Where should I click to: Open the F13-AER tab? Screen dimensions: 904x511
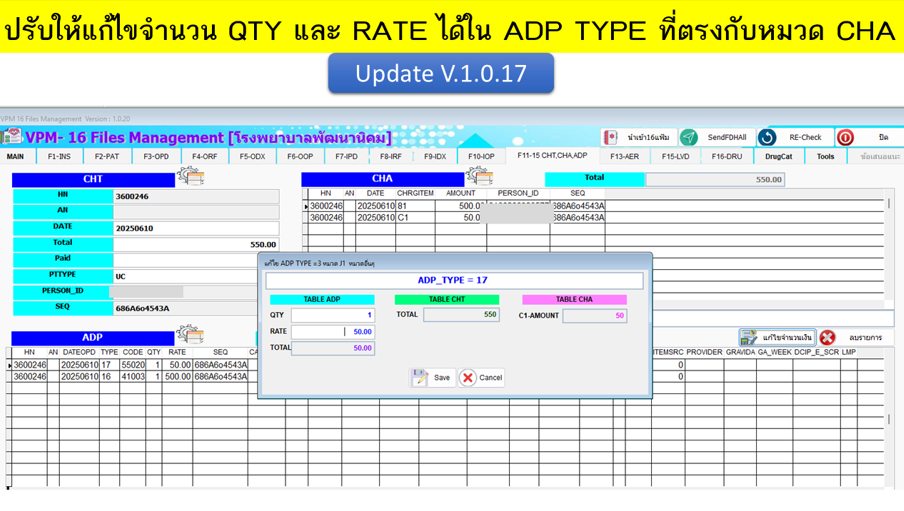tap(624, 156)
